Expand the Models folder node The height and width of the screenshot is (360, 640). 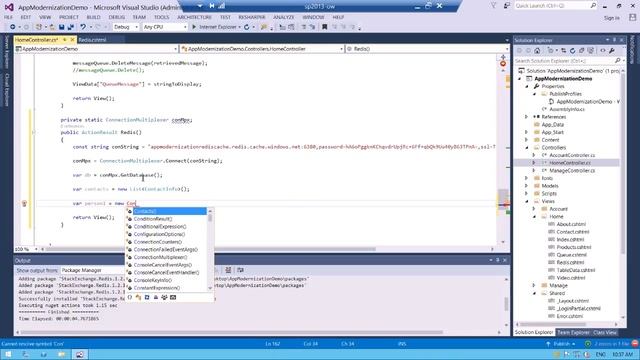click(526, 186)
